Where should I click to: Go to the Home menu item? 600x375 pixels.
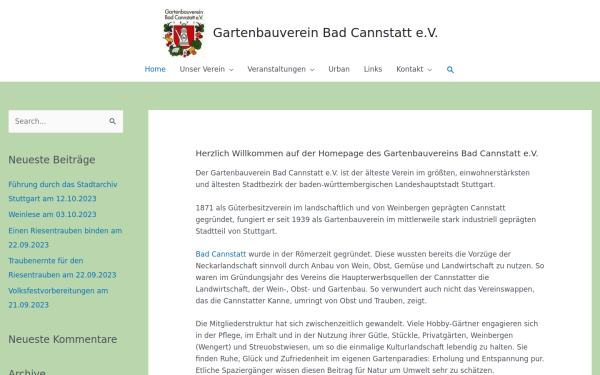(x=155, y=69)
